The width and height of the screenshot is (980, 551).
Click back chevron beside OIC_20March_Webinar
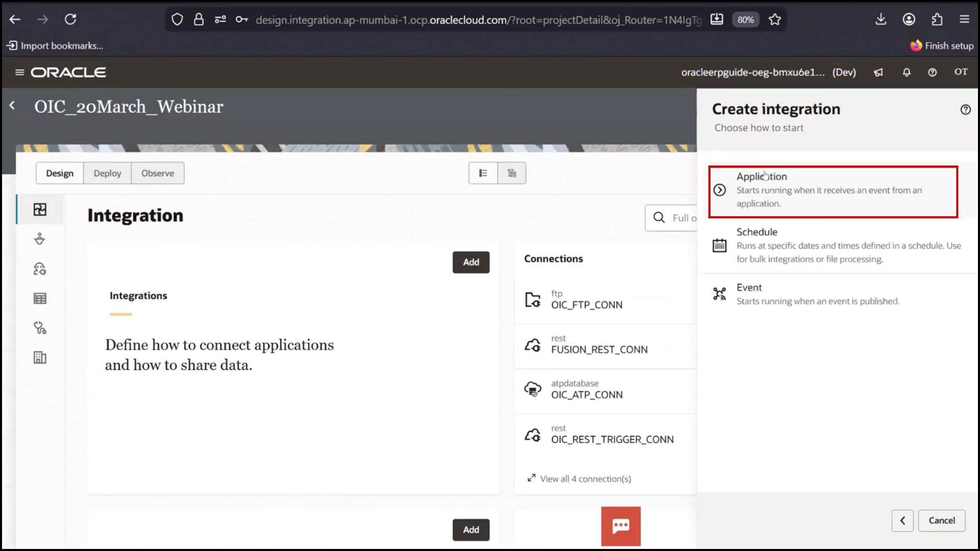[12, 106]
